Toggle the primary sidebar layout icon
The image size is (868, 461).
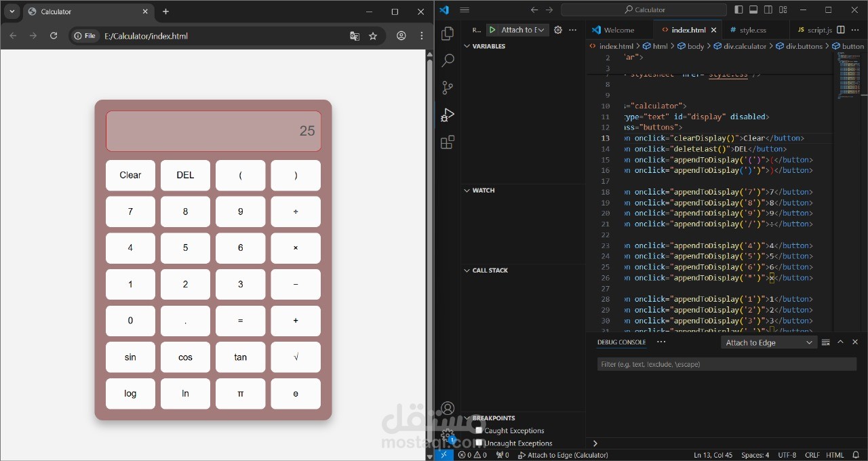pyautogui.click(x=738, y=9)
